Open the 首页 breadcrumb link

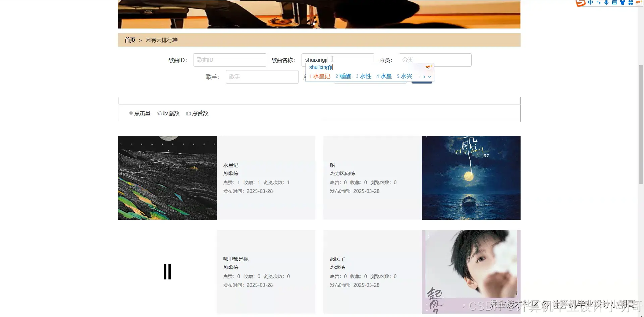(x=129, y=40)
